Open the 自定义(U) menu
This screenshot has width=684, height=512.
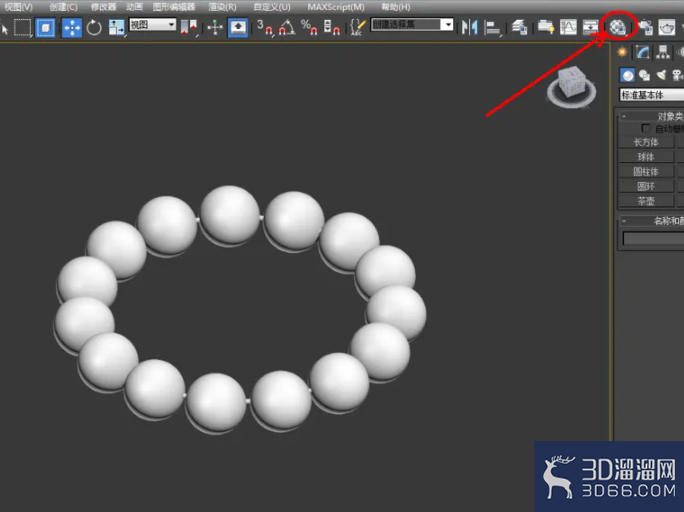(272, 7)
